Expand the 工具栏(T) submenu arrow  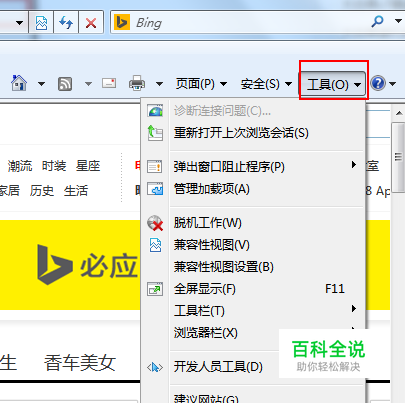(354, 308)
